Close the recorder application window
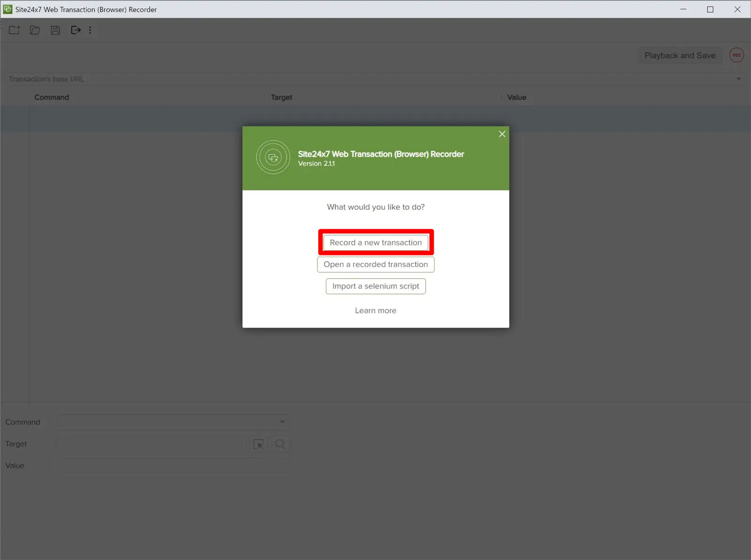The width and height of the screenshot is (751, 560). (737, 9)
